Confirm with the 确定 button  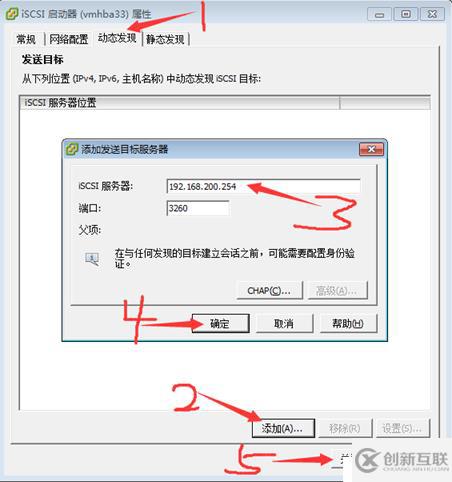point(220,323)
